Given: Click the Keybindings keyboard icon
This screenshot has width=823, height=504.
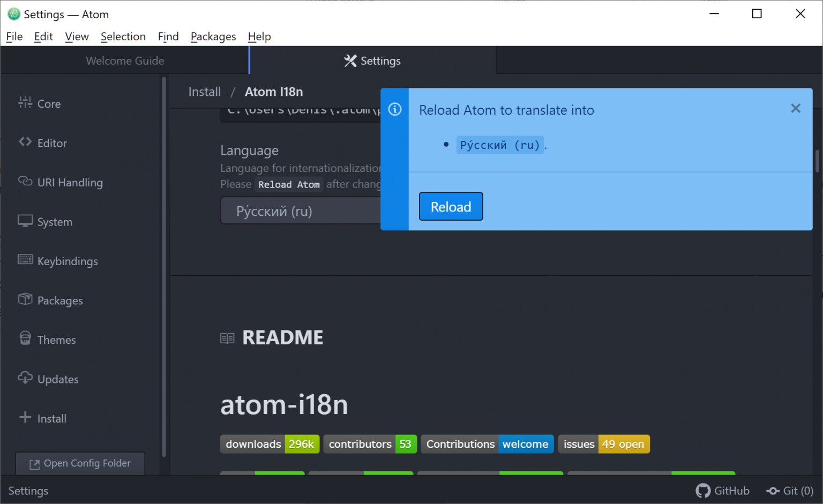Looking at the screenshot, I should [x=25, y=260].
